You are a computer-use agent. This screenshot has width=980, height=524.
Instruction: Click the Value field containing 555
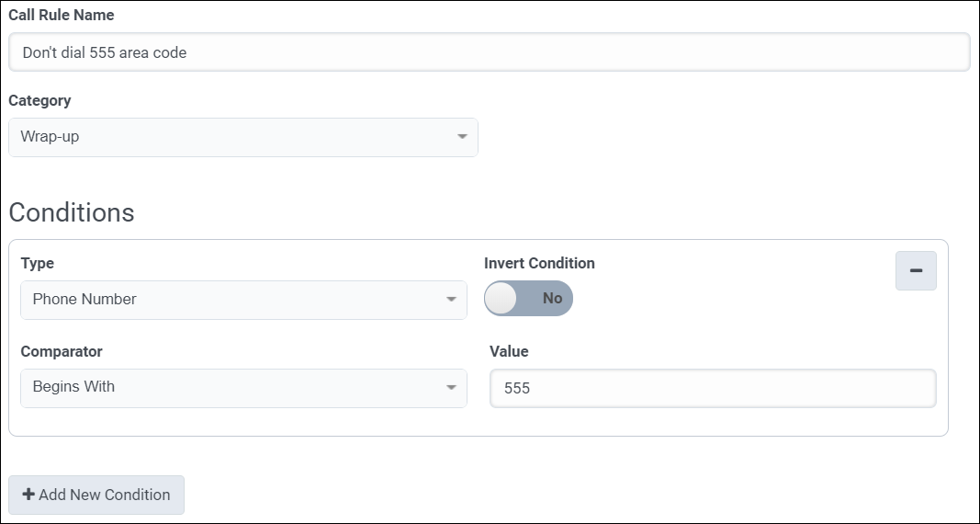pos(713,389)
